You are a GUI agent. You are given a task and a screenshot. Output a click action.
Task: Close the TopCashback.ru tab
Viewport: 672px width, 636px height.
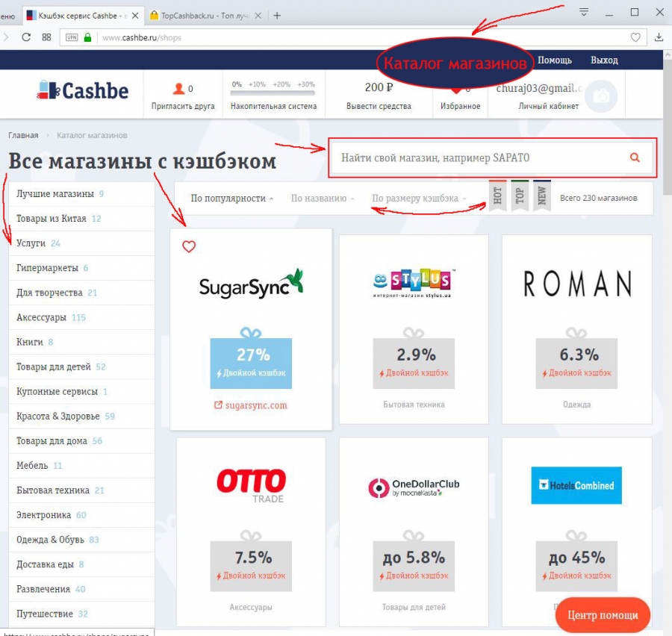tap(258, 16)
